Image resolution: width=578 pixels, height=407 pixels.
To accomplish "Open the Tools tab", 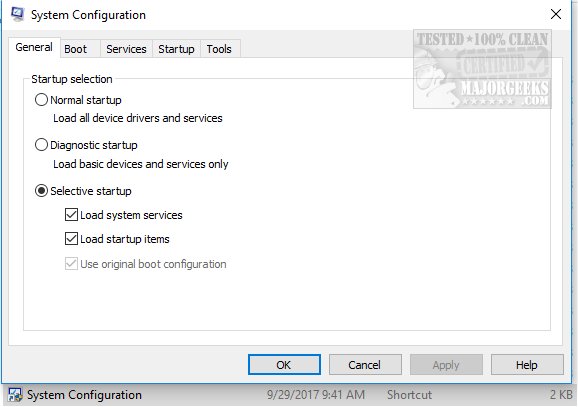I will 219,49.
